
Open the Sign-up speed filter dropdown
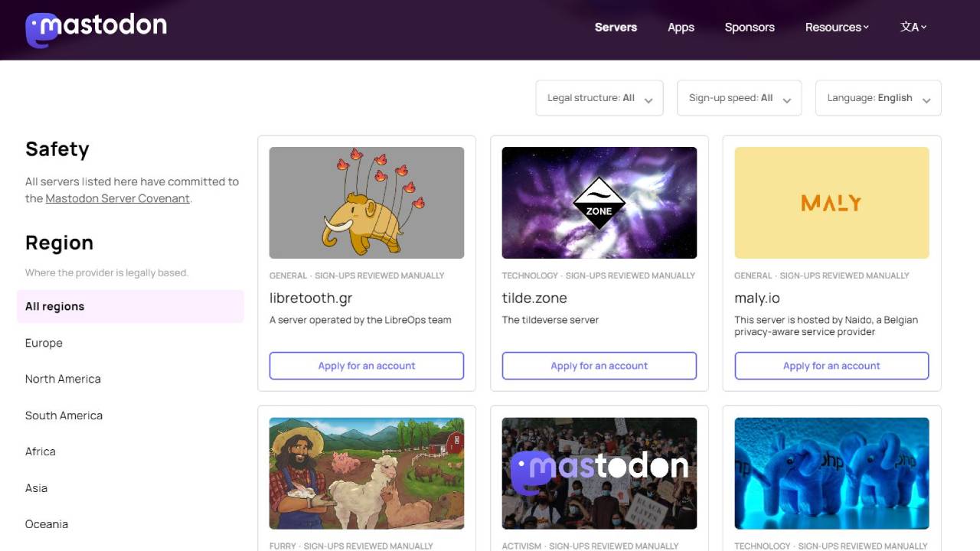coord(740,98)
